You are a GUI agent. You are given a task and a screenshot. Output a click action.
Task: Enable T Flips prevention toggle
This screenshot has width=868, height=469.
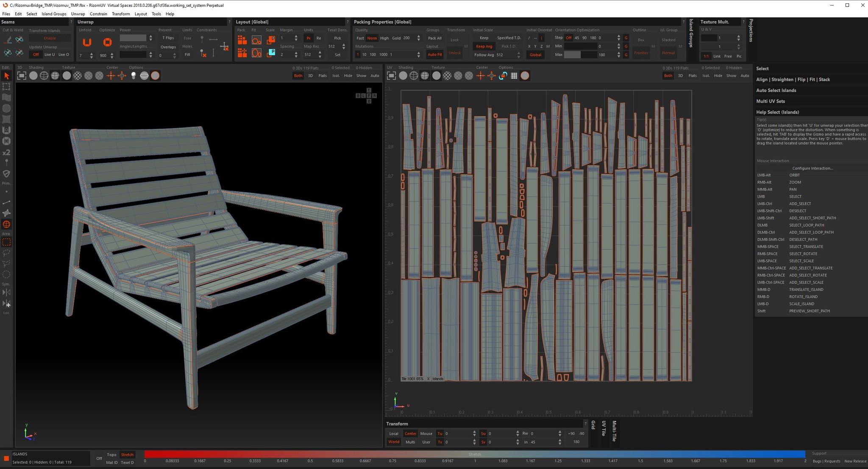[168, 38]
